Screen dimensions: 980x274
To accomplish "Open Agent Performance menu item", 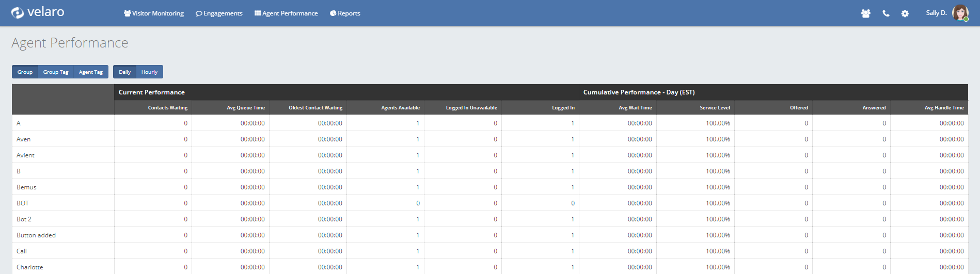I will pos(286,13).
